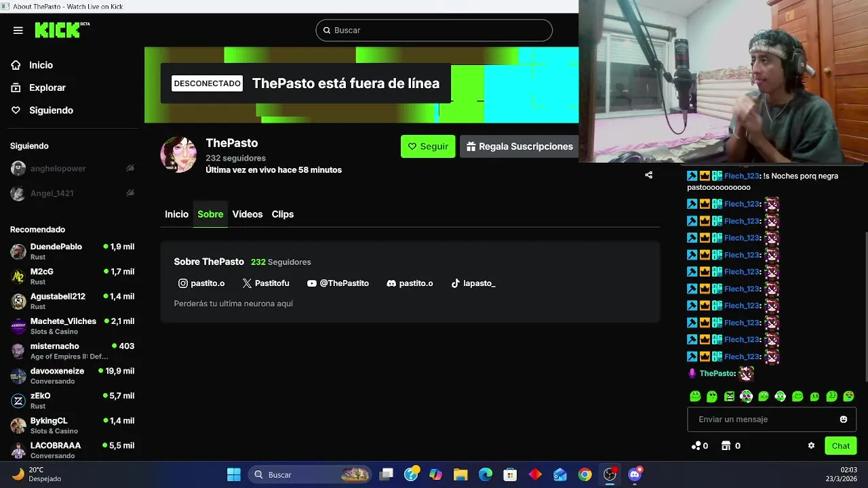Open Siguiendo in the left sidebar
This screenshot has width=868, height=488.
(x=51, y=110)
